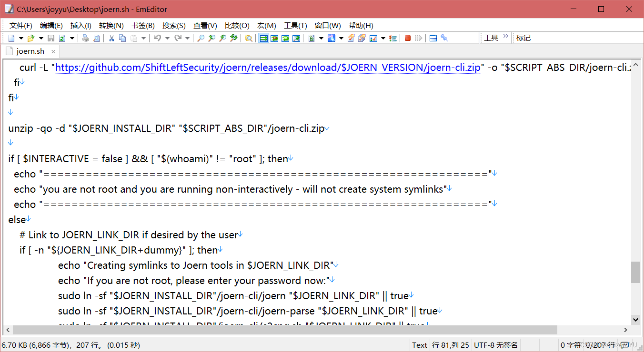Click UTF-8 无签名 in the status bar
Screen dimensions: 644x352
[496, 345]
